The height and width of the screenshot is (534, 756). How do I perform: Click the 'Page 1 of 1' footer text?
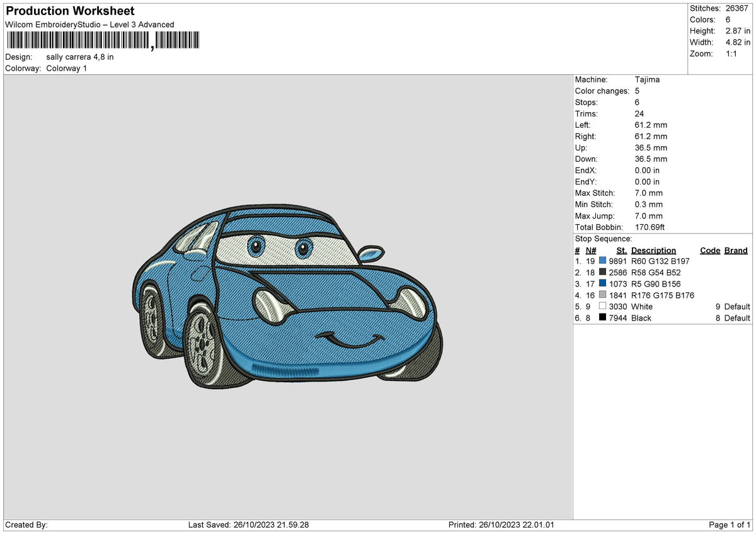(x=730, y=525)
